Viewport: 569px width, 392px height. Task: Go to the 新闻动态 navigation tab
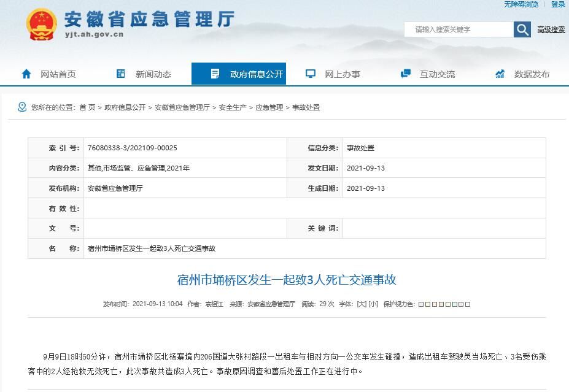[153, 74]
